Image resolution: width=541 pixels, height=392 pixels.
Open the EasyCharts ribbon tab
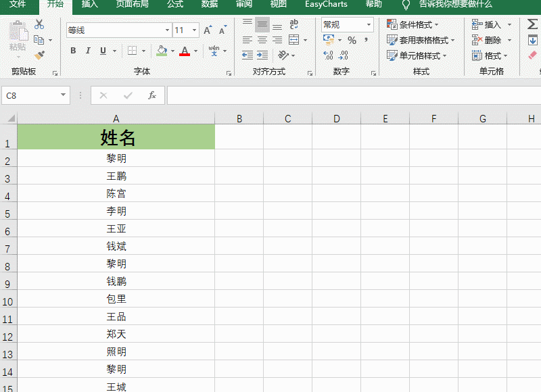[x=326, y=5]
